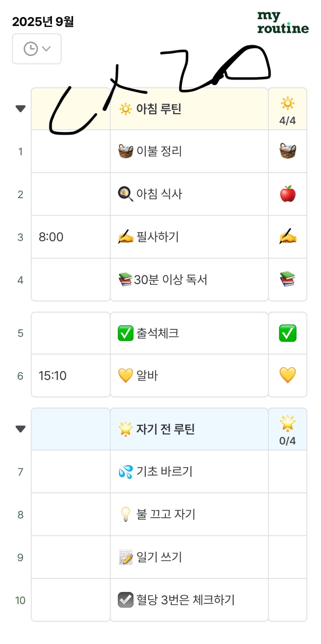The width and height of the screenshot is (321, 644).
Task: Toggle the green check completion for 출석체크
Action: tap(287, 333)
